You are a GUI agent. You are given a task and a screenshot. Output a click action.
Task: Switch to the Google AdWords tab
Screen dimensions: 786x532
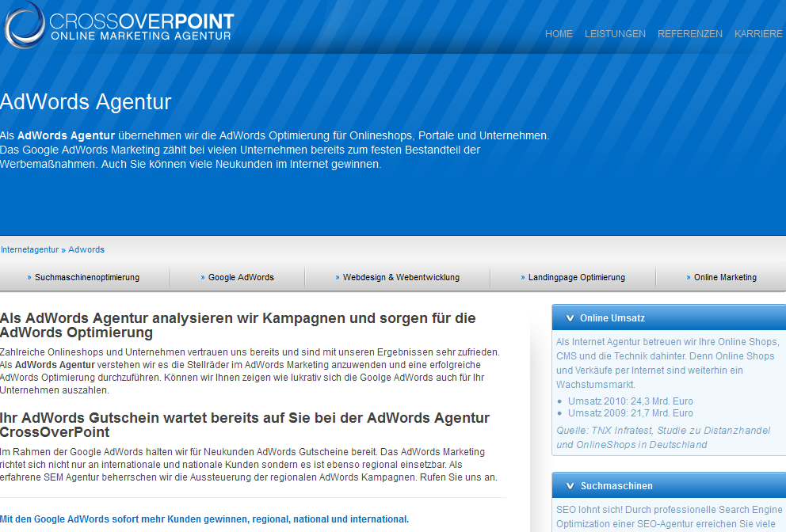pos(241,277)
